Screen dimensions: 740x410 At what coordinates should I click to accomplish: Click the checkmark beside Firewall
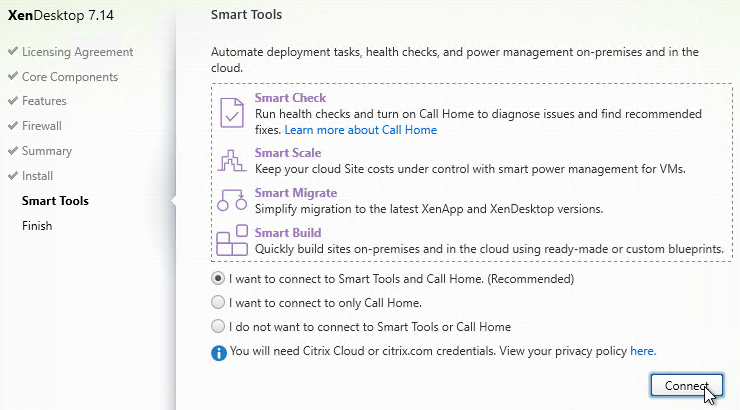(x=13, y=126)
